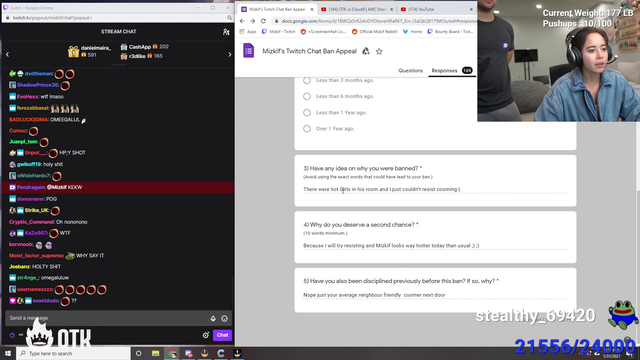Click the channel points icon below message box
640x360 pixels.
pyautogui.click(x=12, y=335)
